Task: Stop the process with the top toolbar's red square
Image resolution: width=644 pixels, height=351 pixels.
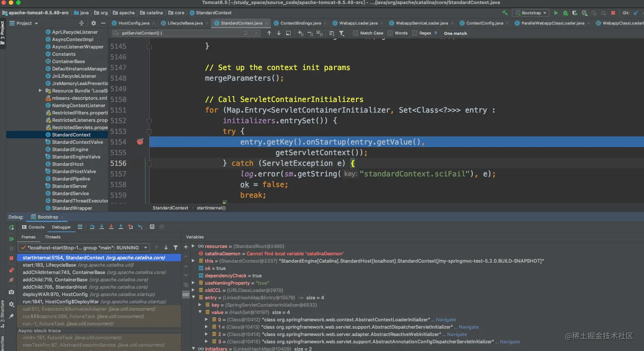Action: (613, 13)
